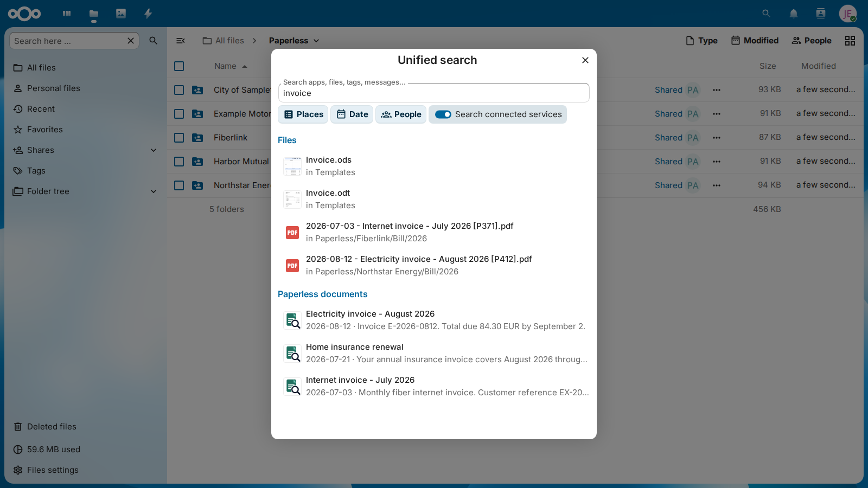The width and height of the screenshot is (868, 488).
Task: Clear the sidebar search field
Action: click(131, 41)
